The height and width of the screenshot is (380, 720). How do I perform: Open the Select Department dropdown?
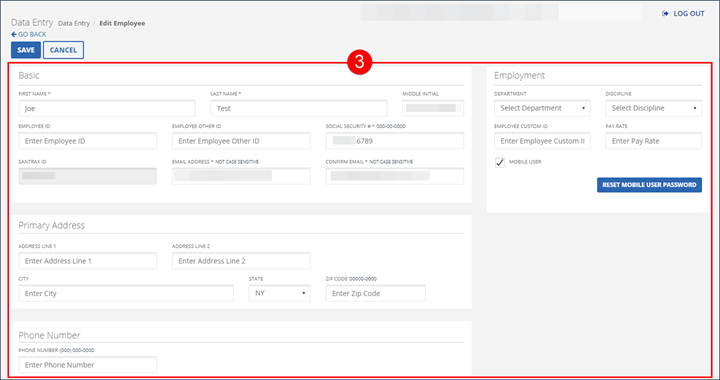pyautogui.click(x=542, y=108)
